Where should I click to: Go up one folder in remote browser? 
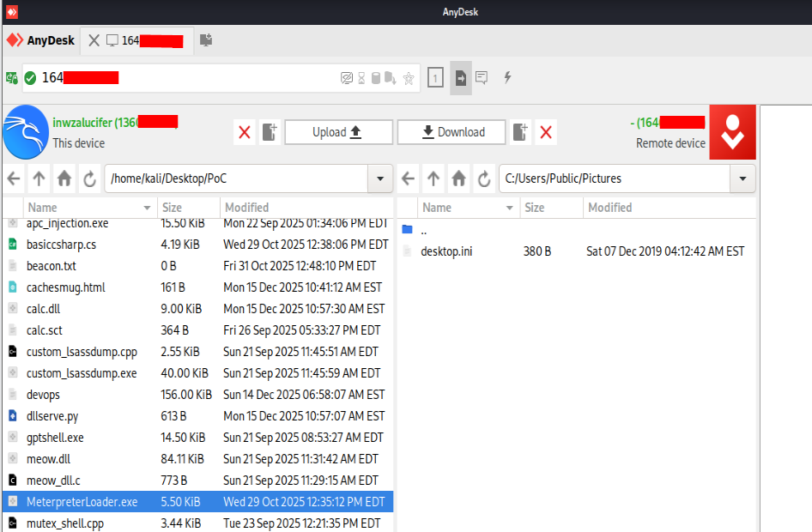(x=433, y=179)
